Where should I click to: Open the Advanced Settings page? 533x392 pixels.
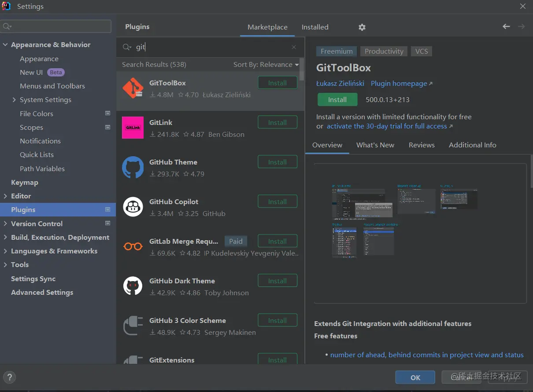42,293
